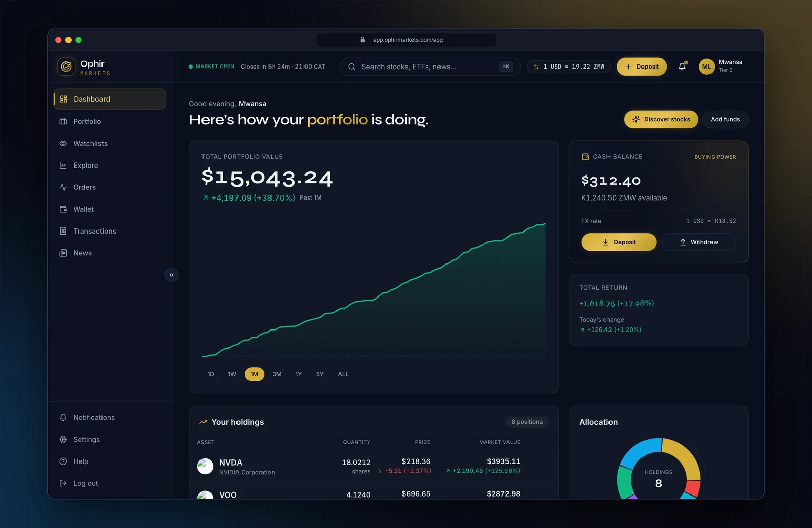The height and width of the screenshot is (528, 812).
Task: Click NVDA market value $3935.11
Action: click(503, 461)
